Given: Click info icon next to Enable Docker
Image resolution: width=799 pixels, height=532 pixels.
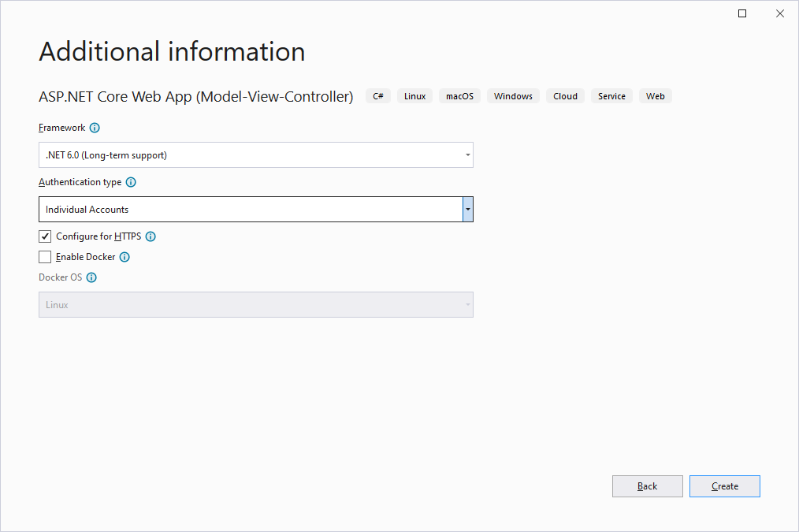Looking at the screenshot, I should [x=124, y=258].
